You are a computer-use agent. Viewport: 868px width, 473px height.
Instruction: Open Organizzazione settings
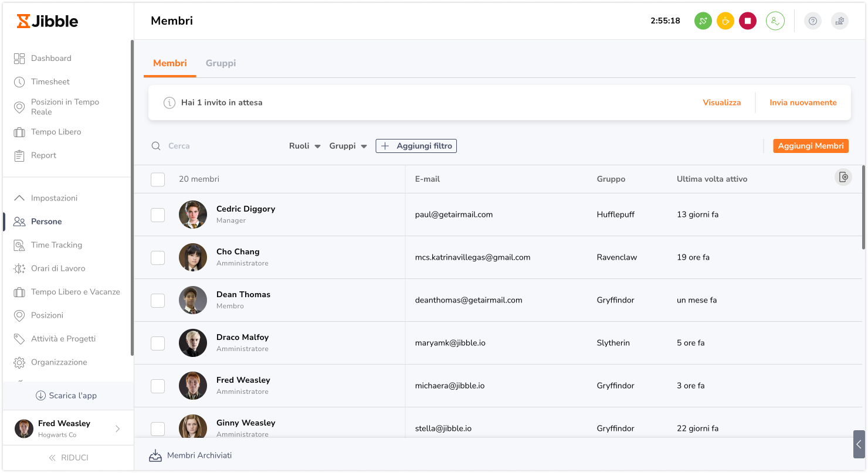[59, 362]
